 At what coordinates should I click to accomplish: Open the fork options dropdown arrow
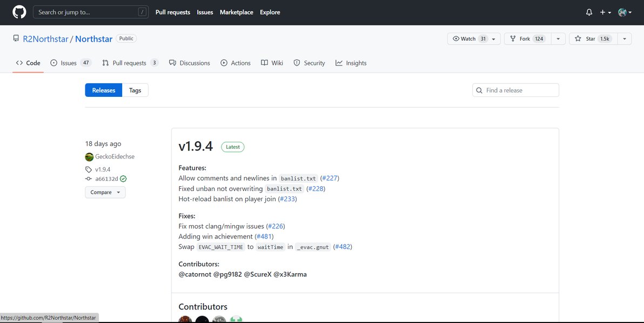pos(559,39)
